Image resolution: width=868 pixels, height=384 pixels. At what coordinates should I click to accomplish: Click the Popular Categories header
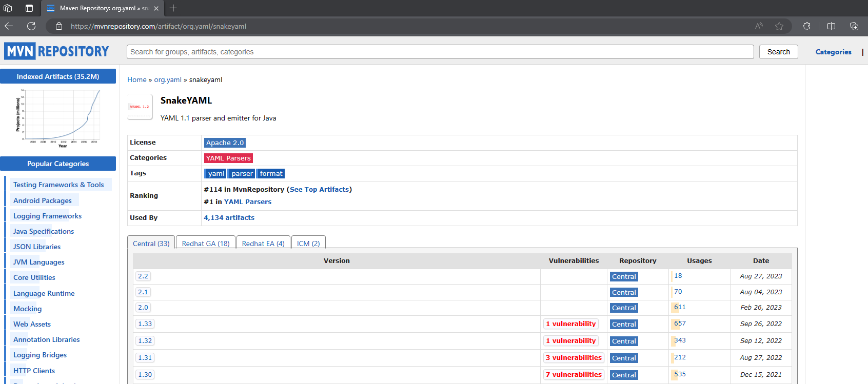tap(58, 164)
